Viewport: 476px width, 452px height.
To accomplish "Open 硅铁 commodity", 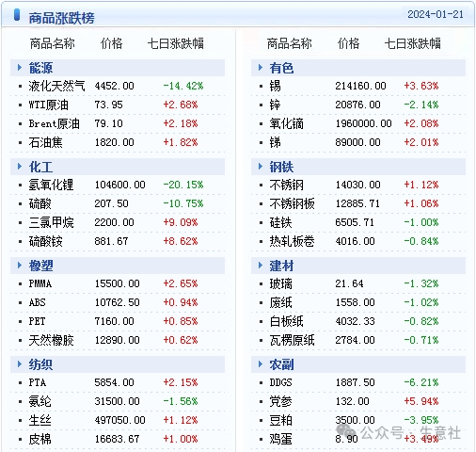I will pyautogui.click(x=280, y=222).
